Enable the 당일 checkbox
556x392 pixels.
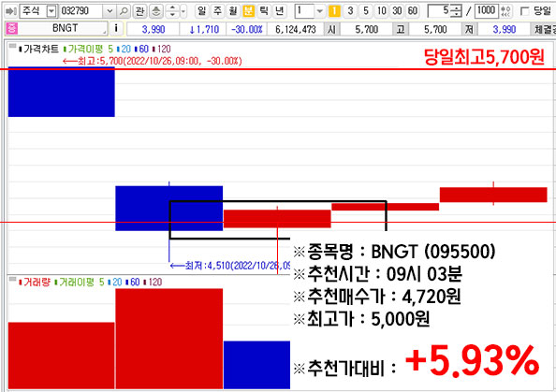pyautogui.click(x=524, y=11)
